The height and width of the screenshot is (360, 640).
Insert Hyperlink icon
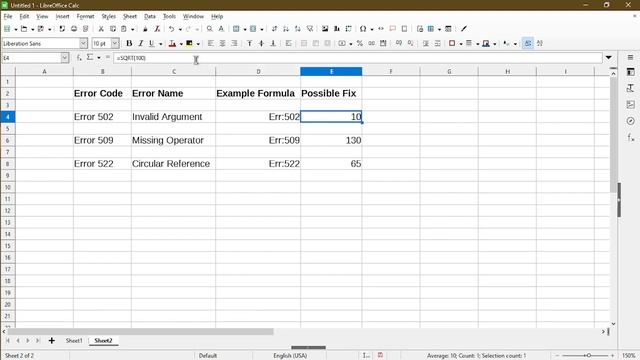click(381, 29)
